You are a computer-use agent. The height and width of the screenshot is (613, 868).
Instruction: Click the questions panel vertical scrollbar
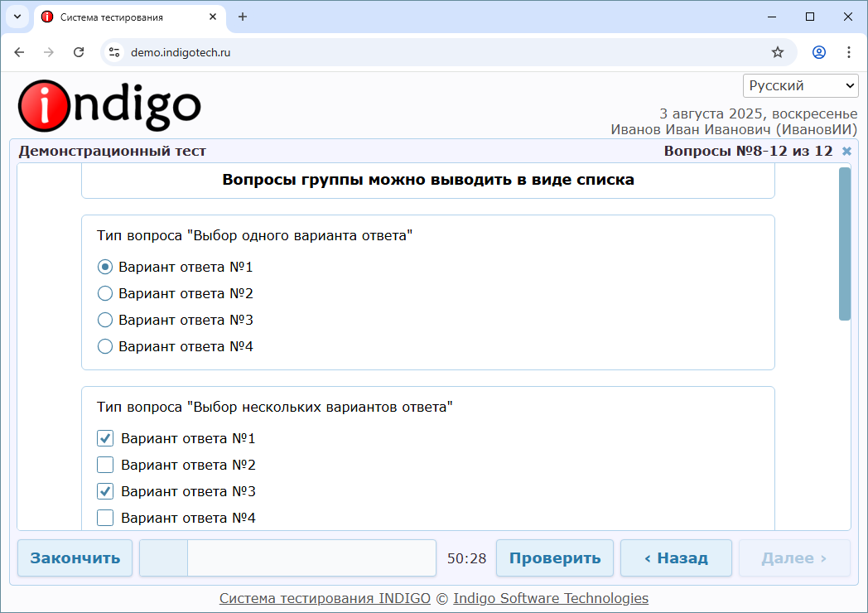point(845,244)
